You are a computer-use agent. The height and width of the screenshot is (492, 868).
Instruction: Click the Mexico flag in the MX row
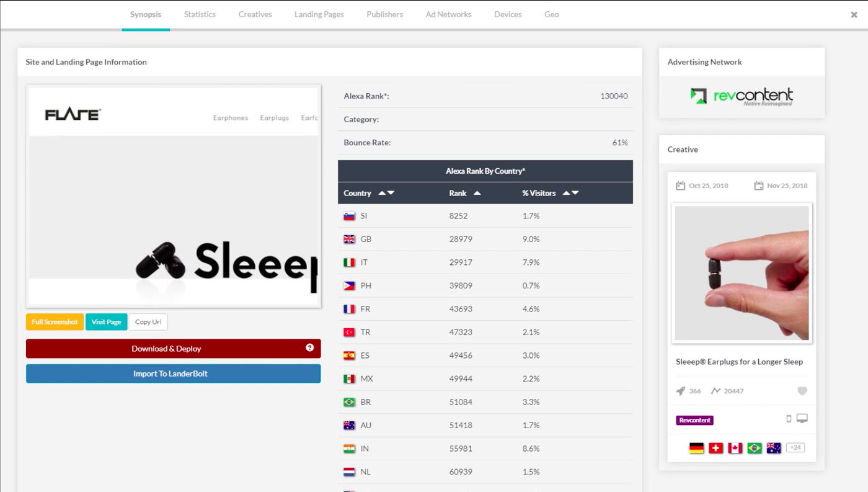[349, 379]
